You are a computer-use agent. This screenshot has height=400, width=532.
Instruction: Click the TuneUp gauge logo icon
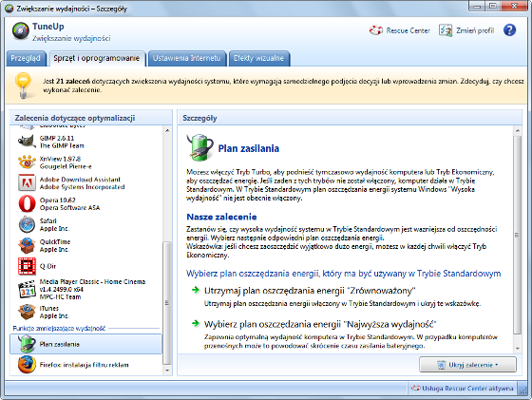click(x=21, y=30)
